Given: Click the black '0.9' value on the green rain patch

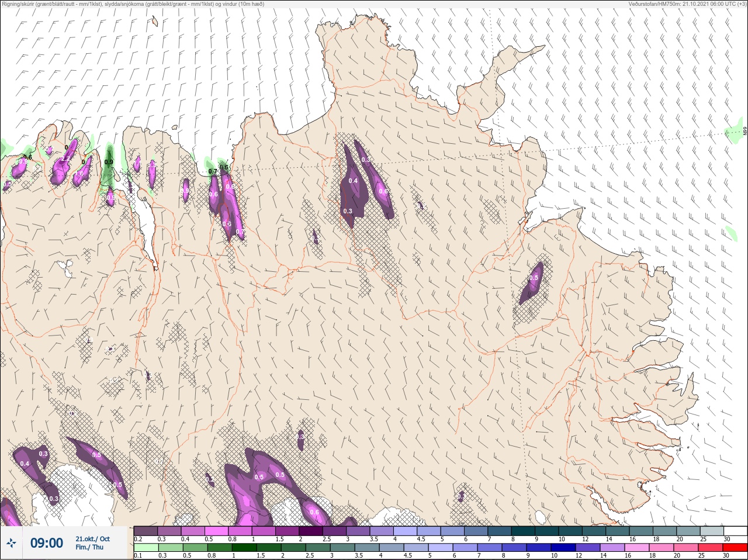Looking at the screenshot, I should [109, 162].
